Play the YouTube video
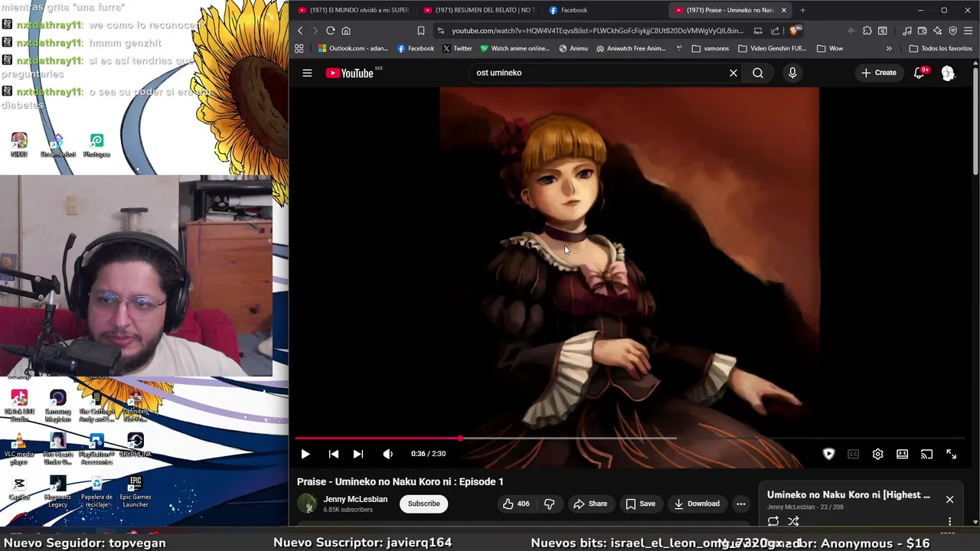 coord(305,454)
